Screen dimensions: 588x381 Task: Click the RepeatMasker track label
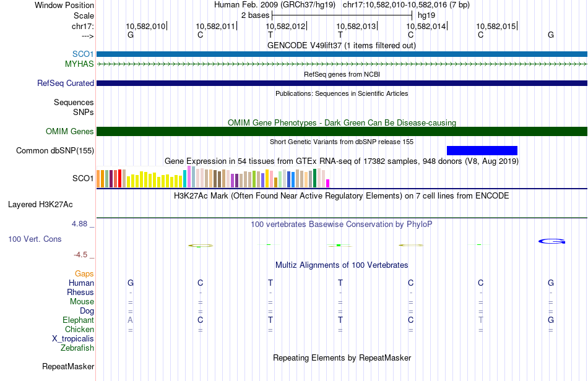(68, 366)
